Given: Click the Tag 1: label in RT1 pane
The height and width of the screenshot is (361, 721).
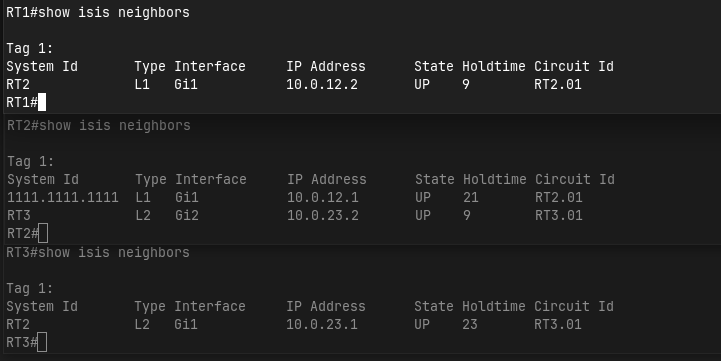Looking at the screenshot, I should tap(30, 48).
